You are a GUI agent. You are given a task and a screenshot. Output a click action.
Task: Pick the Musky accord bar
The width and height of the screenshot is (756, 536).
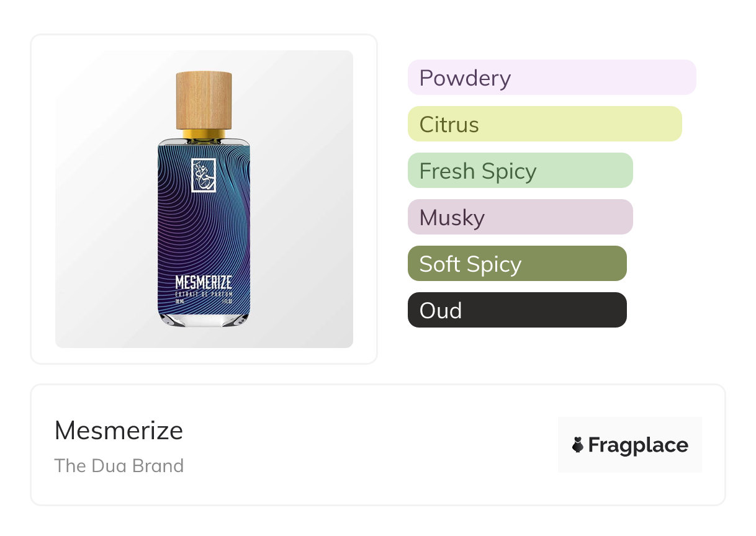click(520, 217)
